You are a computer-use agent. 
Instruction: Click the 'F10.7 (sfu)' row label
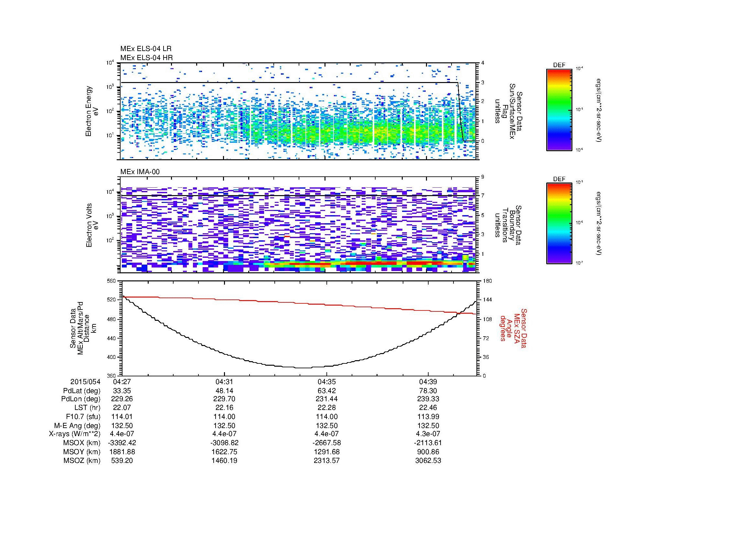pyautogui.click(x=83, y=417)
